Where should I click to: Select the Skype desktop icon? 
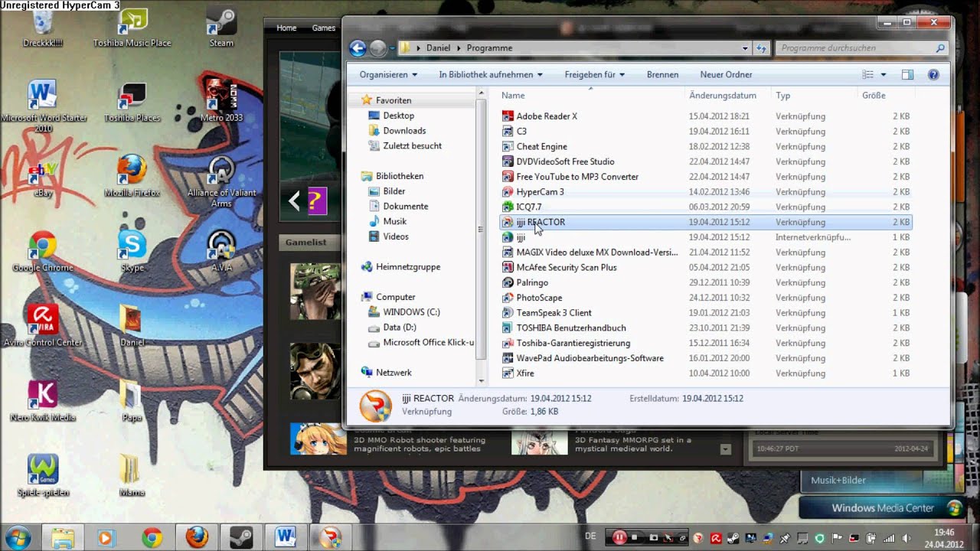tap(132, 250)
